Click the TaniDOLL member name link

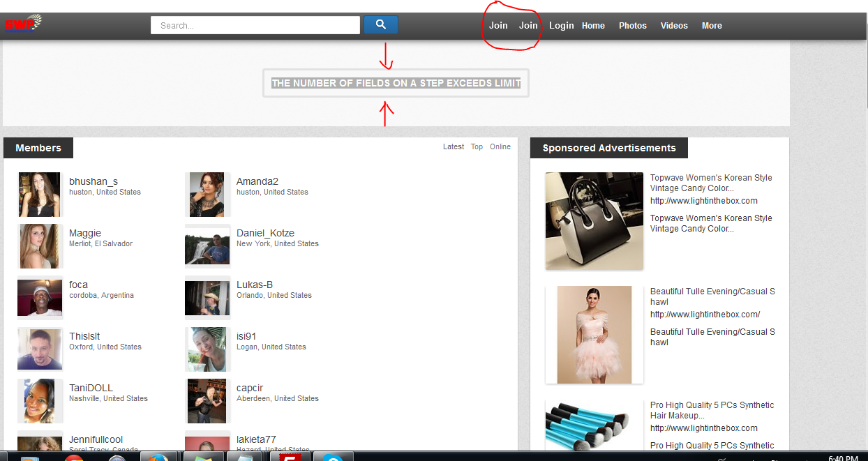pos(91,388)
